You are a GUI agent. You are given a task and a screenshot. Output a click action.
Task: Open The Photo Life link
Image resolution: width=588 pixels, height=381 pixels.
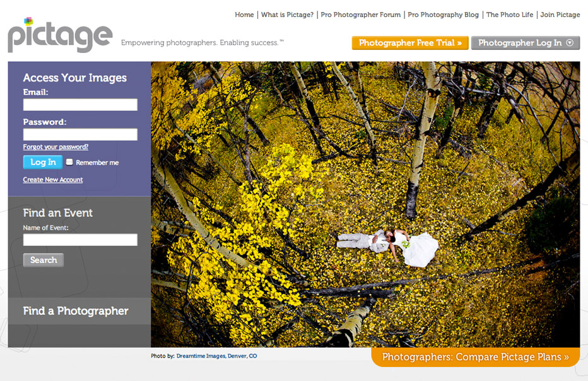coord(510,15)
